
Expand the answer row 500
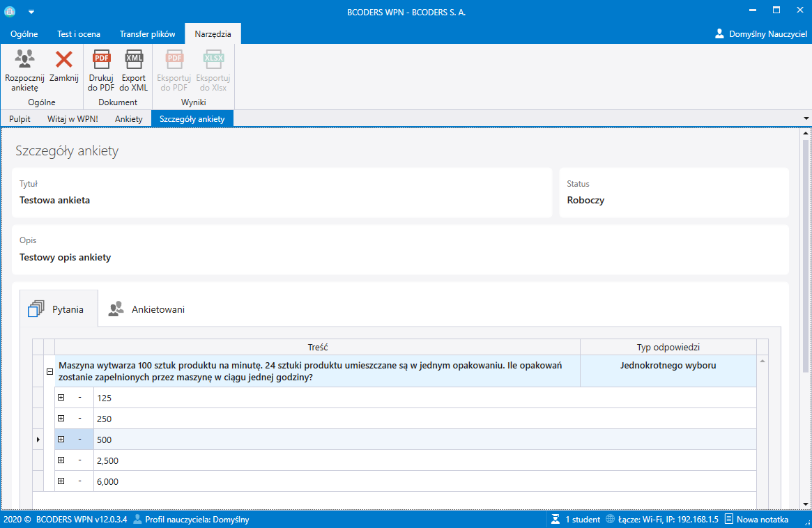pos(61,439)
